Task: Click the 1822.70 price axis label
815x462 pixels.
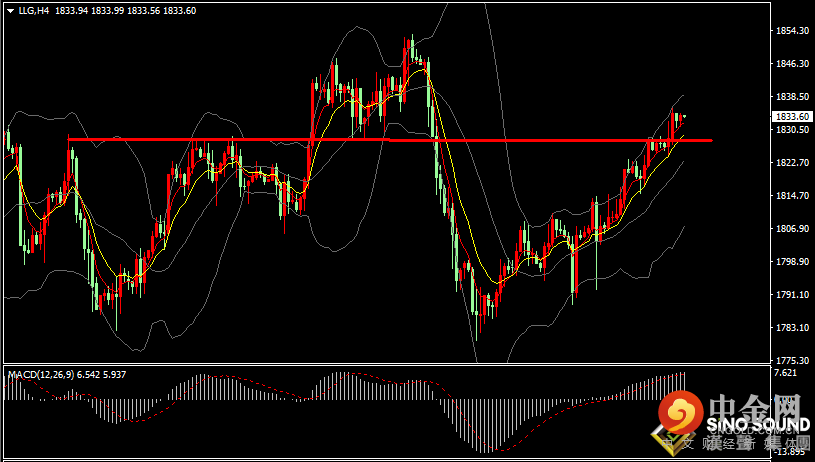Action: (792, 163)
